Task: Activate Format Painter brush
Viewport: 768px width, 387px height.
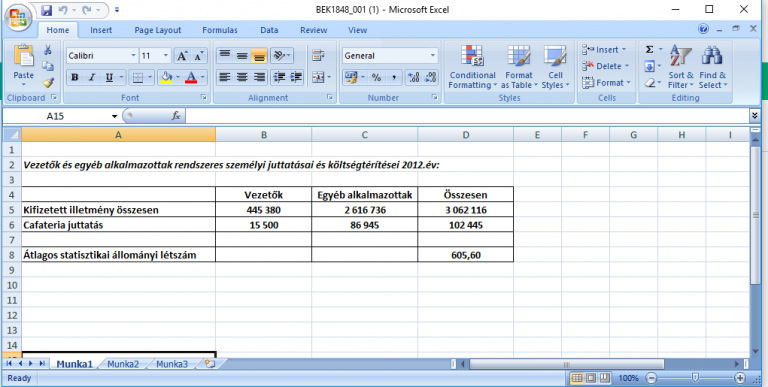Action: pos(48,82)
